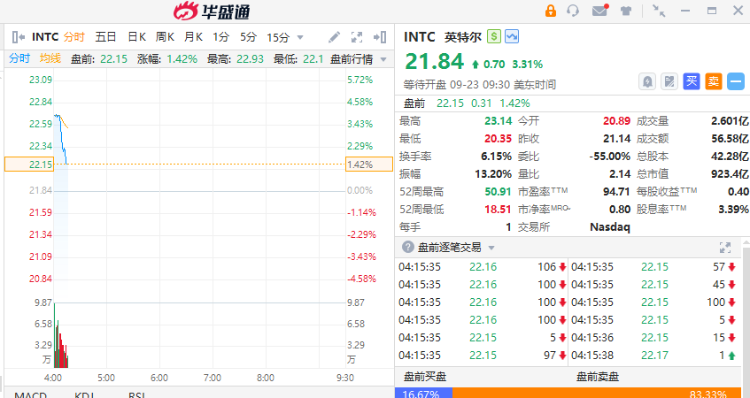Click the 1.42% highlighted percent label on axis
Image resolution: width=750 pixels, height=398 pixels.
pyautogui.click(x=369, y=164)
